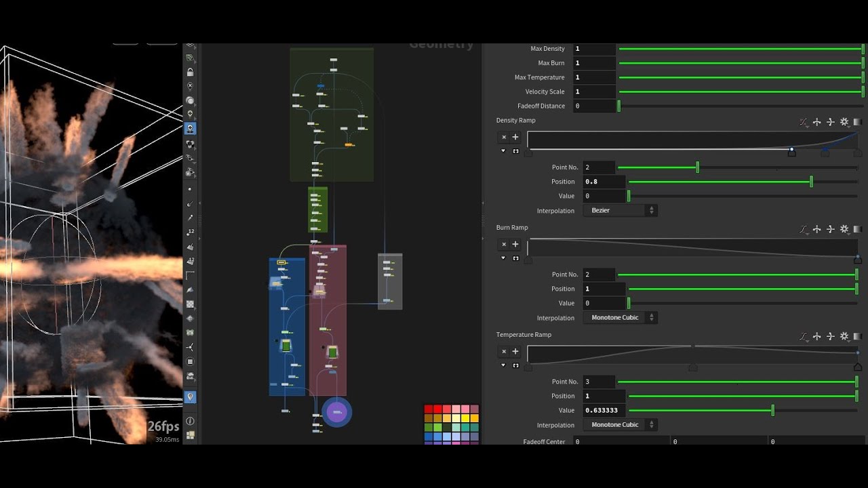This screenshot has width=868, height=488.
Task: Toggle the lock camera to view icon
Action: coord(191,72)
